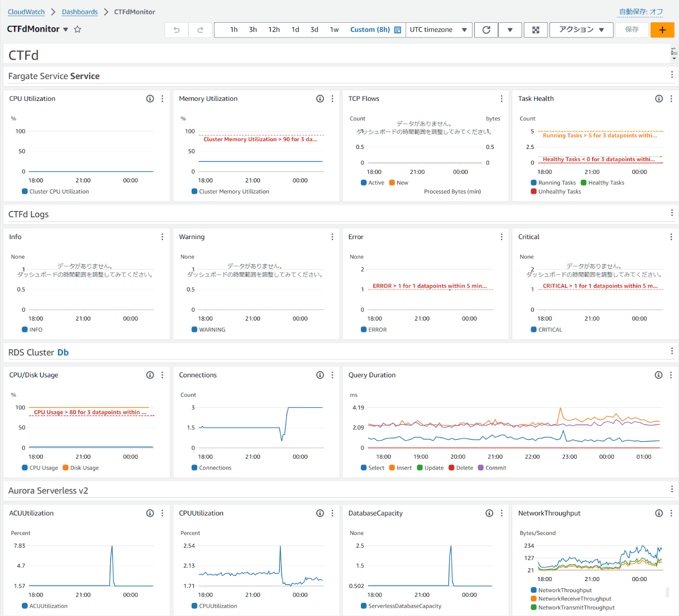Open the custom time range calendar icon
This screenshot has width=679, height=616.
398,30
